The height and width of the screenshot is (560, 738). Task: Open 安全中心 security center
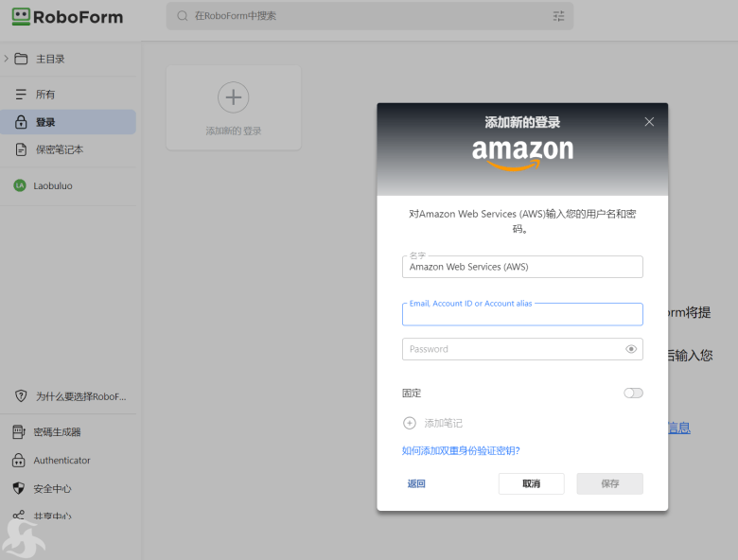(x=52, y=488)
